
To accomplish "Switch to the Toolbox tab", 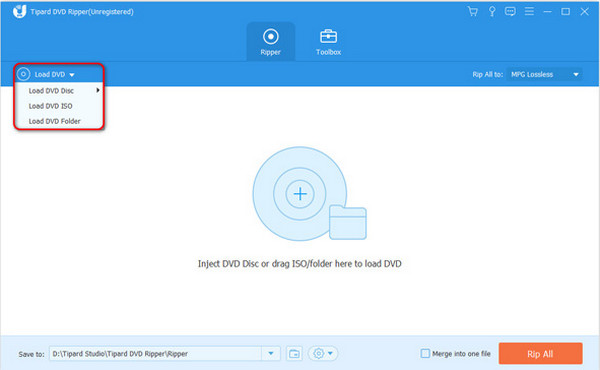I will [328, 42].
